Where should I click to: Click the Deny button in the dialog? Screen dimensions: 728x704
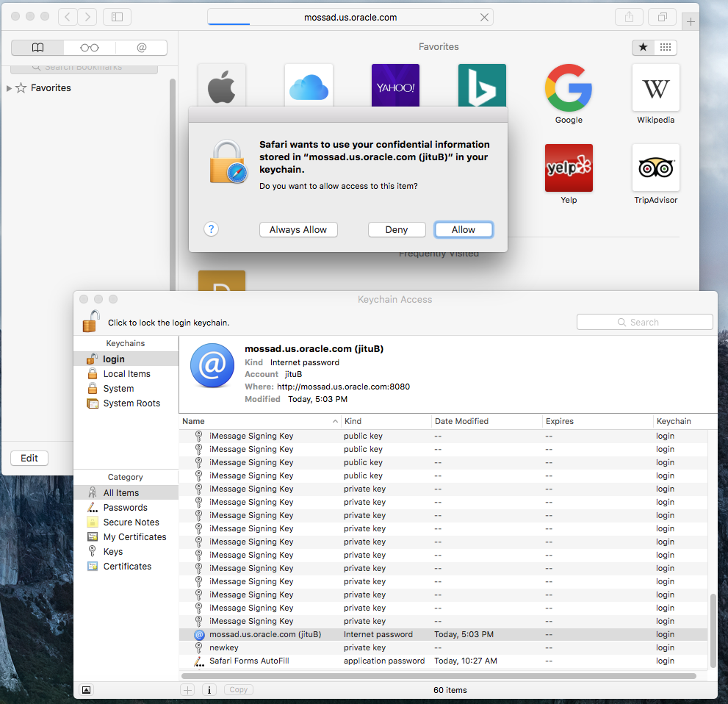pyautogui.click(x=397, y=230)
